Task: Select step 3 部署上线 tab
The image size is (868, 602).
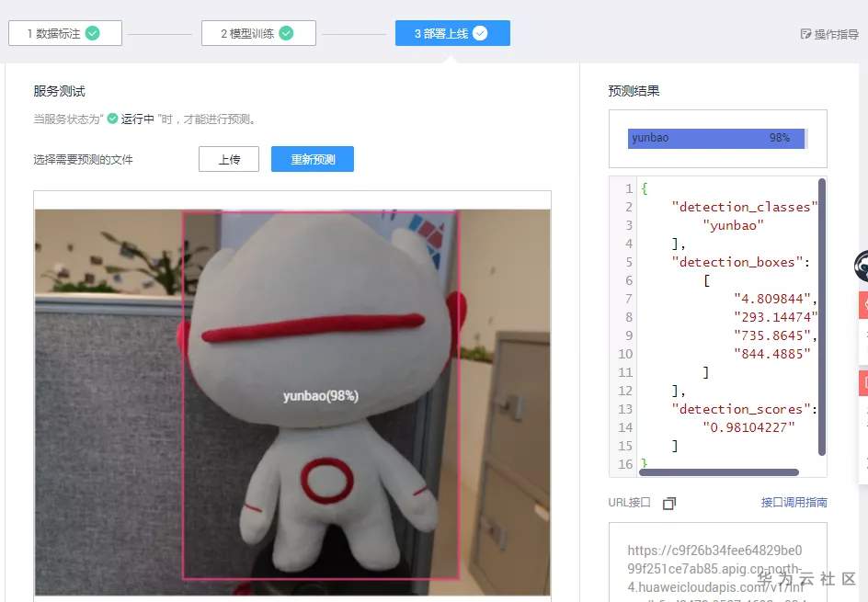Action: [x=452, y=33]
